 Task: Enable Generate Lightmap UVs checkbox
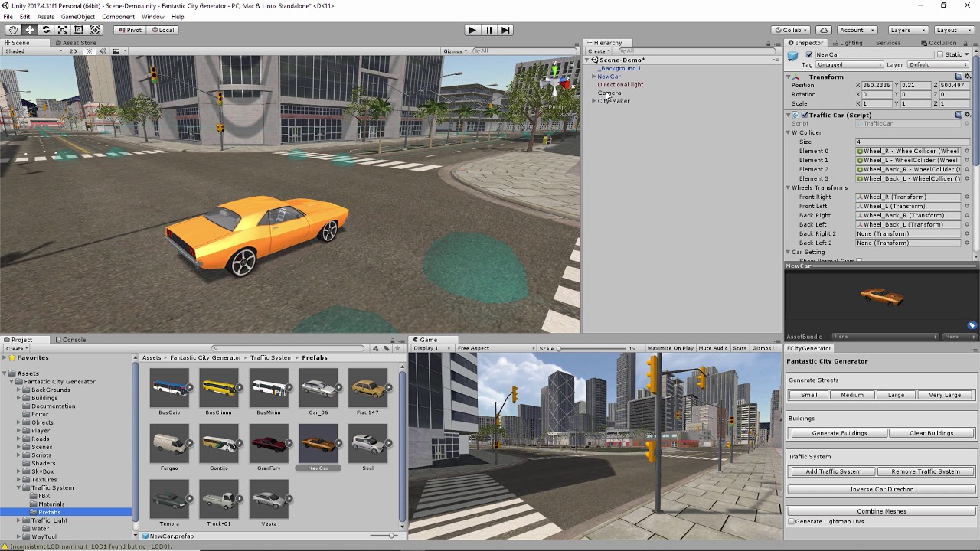tap(791, 522)
